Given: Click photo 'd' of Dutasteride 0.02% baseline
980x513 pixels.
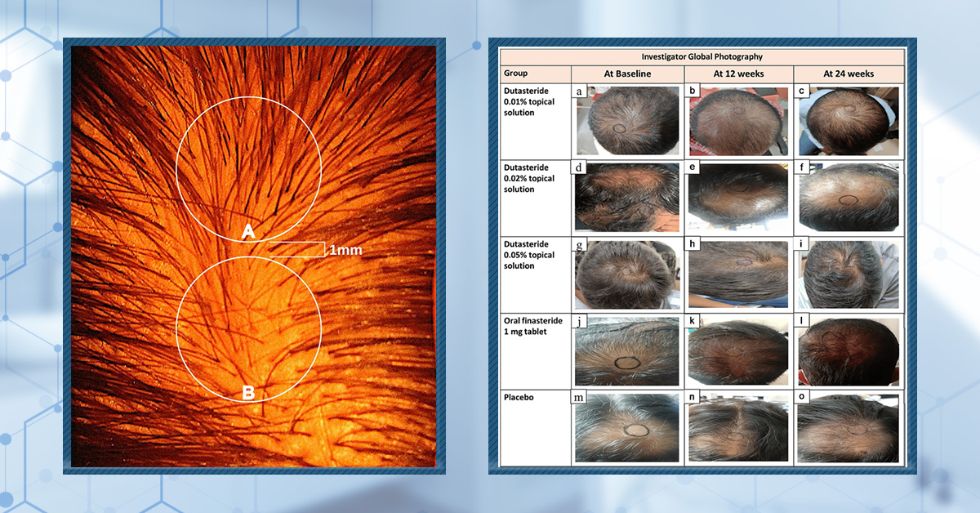Looking at the screenshot, I should (x=627, y=197).
